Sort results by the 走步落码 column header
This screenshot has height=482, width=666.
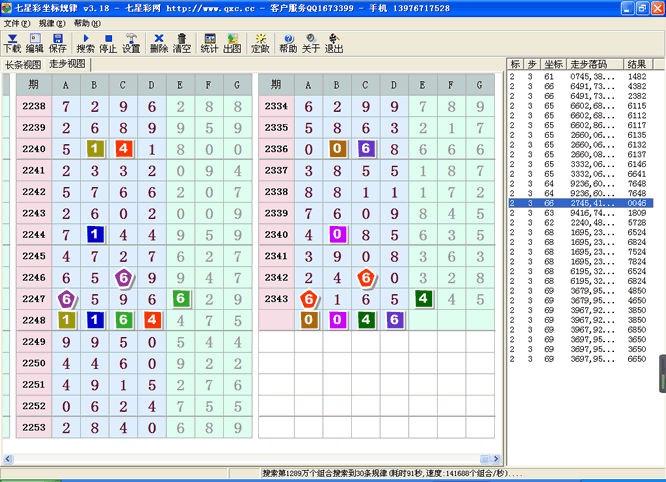[x=595, y=64]
